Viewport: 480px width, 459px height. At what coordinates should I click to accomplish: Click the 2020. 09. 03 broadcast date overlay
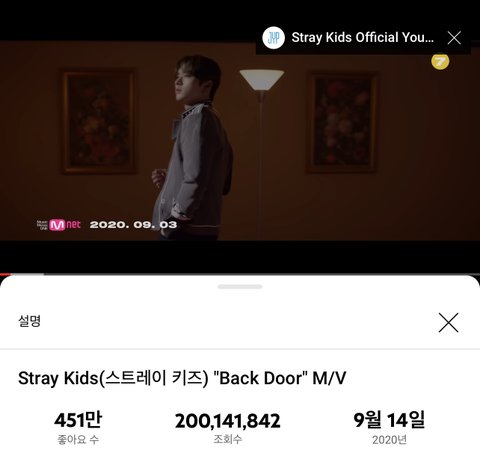tap(133, 225)
